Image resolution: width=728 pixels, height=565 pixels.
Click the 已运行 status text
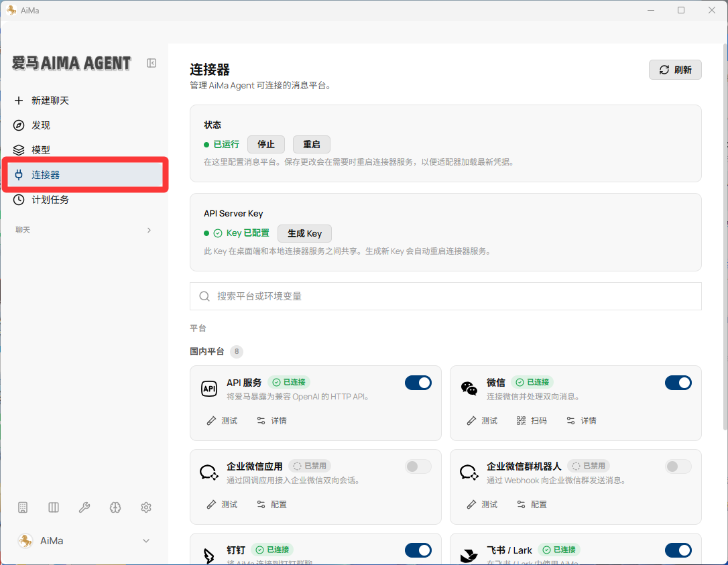(226, 144)
